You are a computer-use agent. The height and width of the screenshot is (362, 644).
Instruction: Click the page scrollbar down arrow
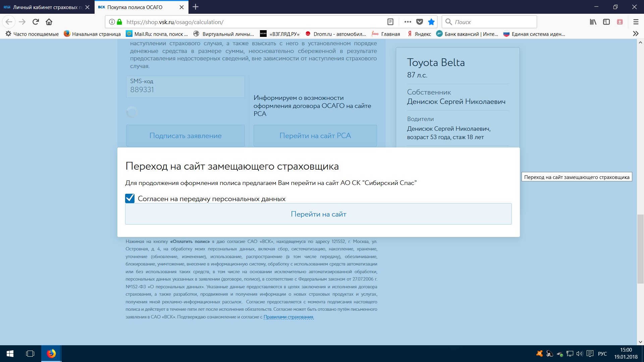pos(640,342)
